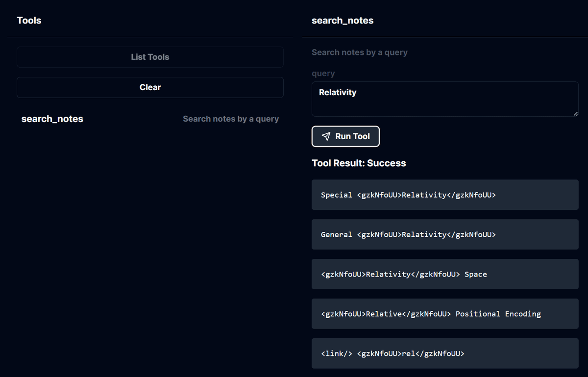Click the search_notes heading in right panel
This screenshot has width=588, height=377.
point(343,21)
